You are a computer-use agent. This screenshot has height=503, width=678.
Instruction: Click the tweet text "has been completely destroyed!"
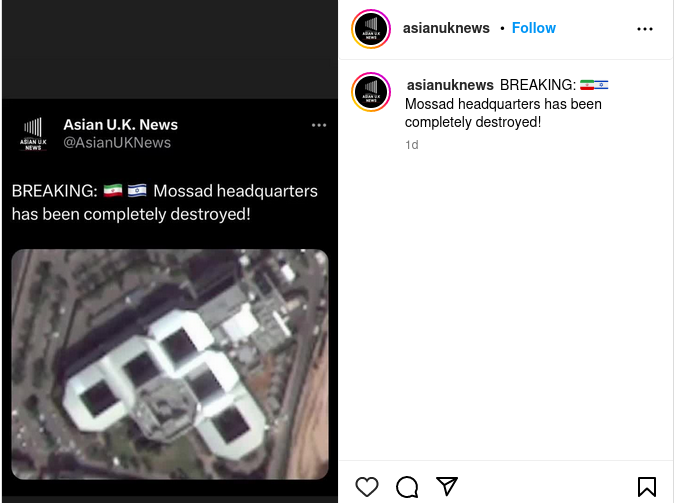tap(131, 214)
